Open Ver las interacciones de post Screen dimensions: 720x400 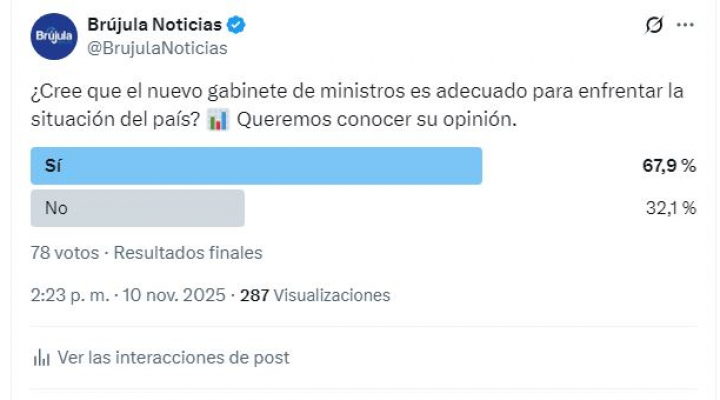[x=174, y=357]
